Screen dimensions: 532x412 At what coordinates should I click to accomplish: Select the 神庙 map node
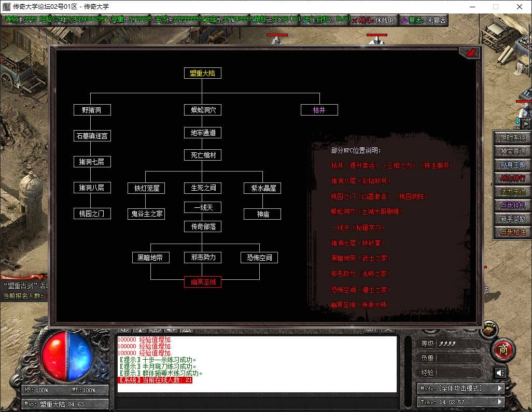pyautogui.click(x=262, y=214)
